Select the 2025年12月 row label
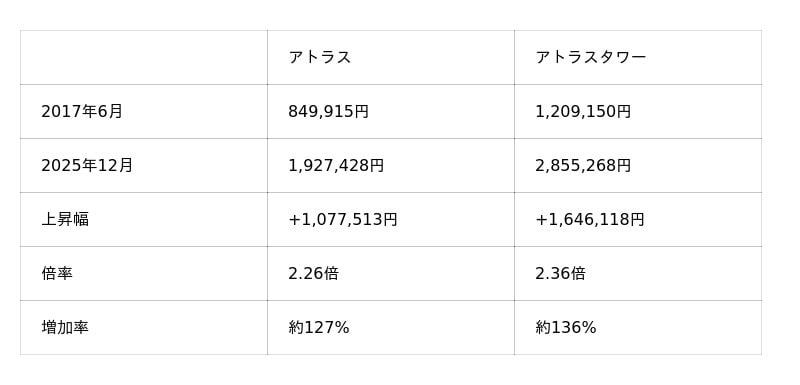 pyautogui.click(x=87, y=165)
